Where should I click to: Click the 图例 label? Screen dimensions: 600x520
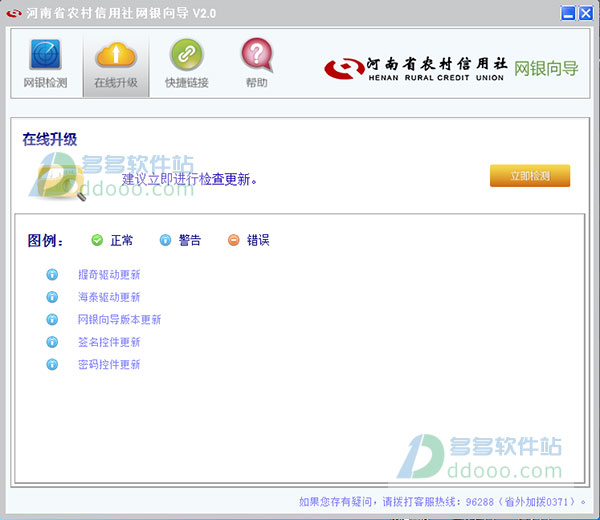pos(45,241)
